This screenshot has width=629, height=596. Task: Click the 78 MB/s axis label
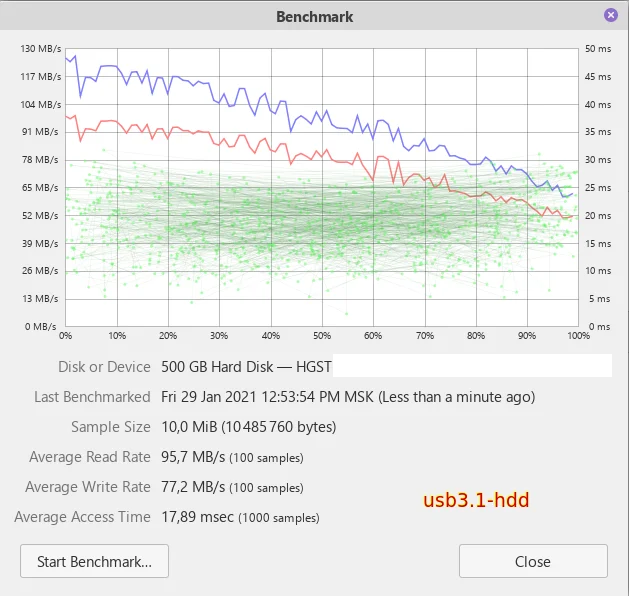point(40,160)
